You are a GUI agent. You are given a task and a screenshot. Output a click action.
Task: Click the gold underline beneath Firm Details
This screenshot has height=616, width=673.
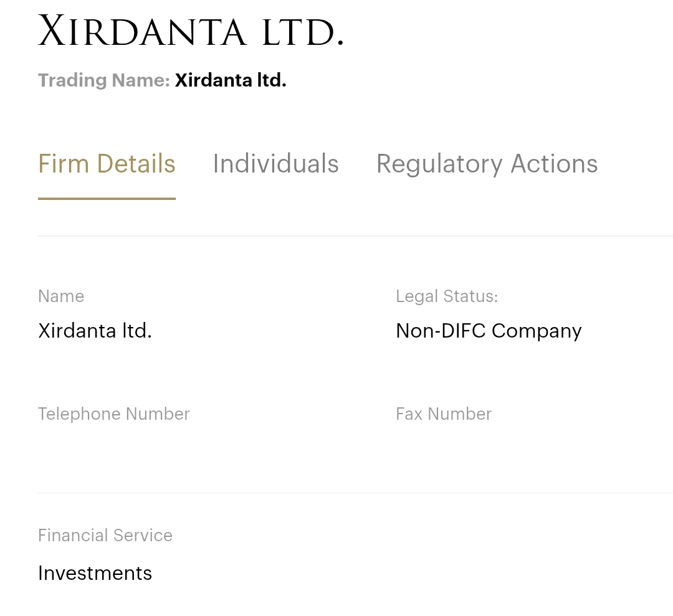tap(107, 199)
